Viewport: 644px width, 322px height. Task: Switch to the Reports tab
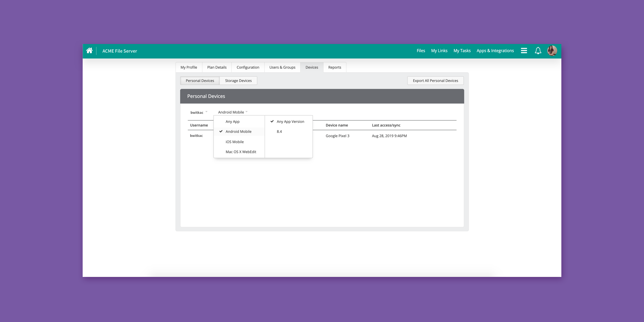pyautogui.click(x=335, y=67)
